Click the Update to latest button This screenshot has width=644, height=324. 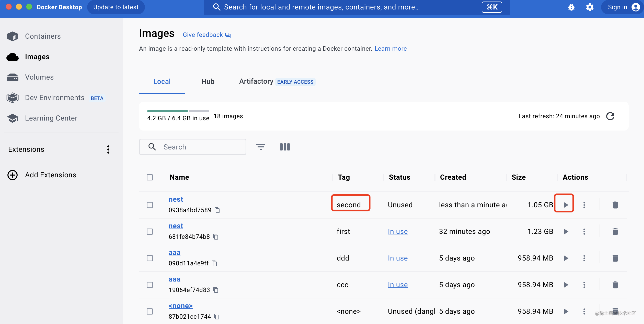(x=116, y=7)
